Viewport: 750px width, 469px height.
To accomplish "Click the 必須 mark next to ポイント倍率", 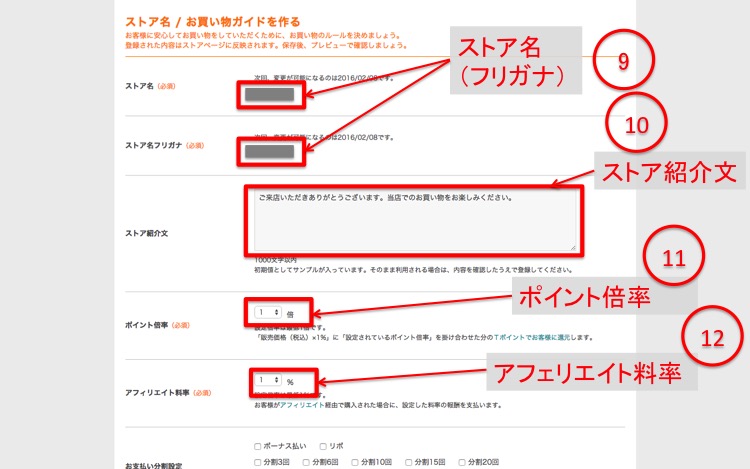I will click(181, 325).
